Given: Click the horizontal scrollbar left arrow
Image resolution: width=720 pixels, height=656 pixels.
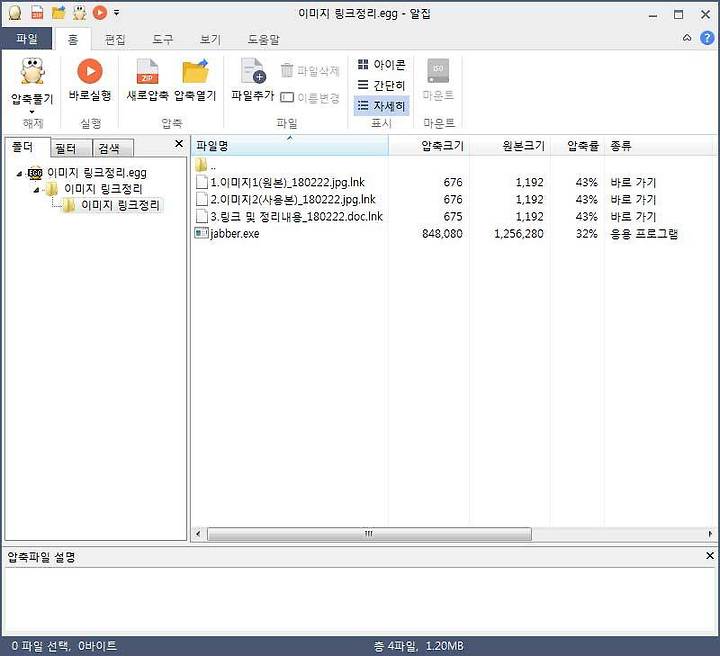Looking at the screenshot, I should point(198,534).
